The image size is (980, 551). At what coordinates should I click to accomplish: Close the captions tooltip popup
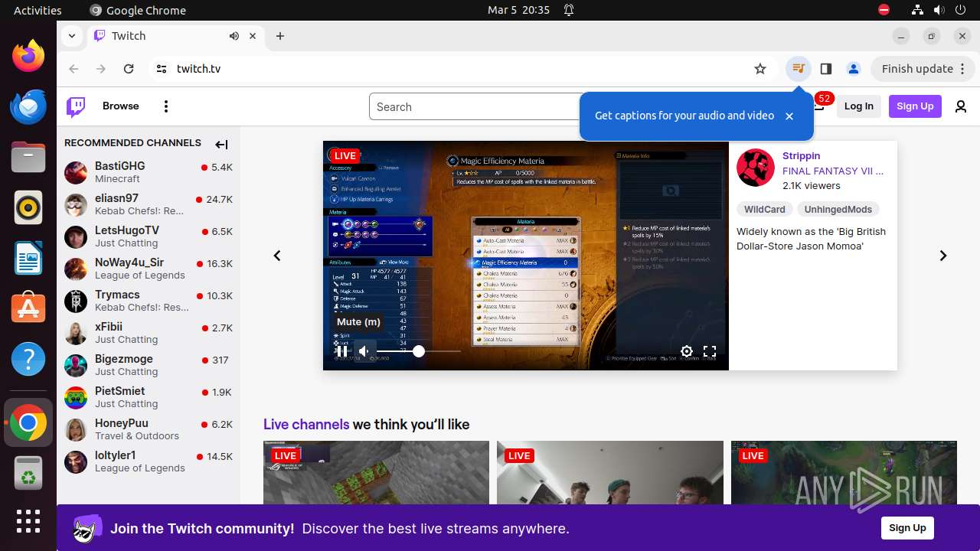point(789,116)
